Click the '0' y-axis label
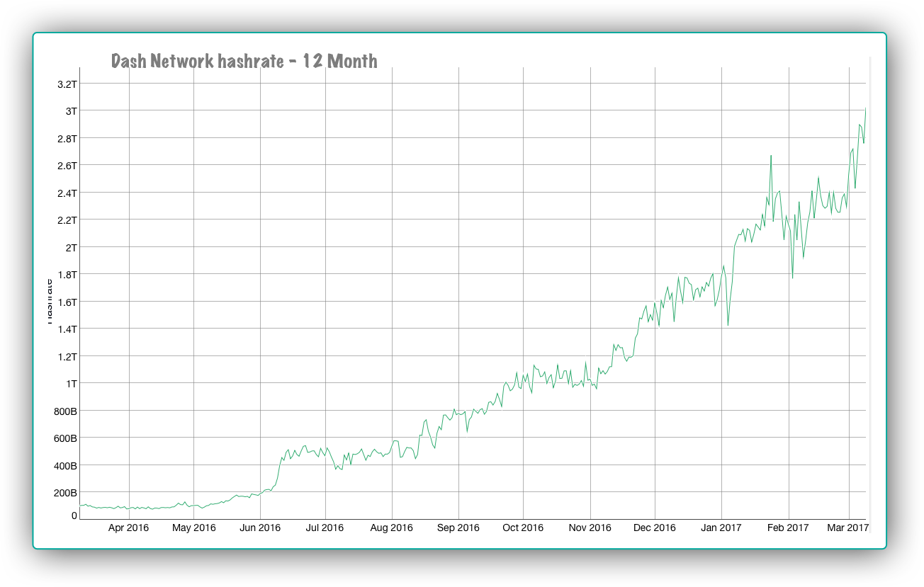 74,515
